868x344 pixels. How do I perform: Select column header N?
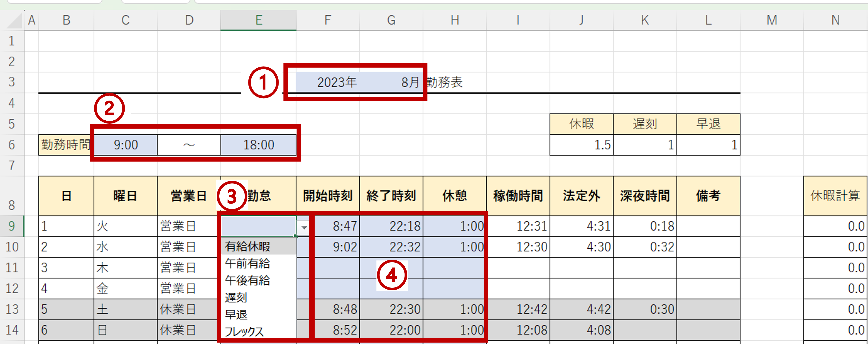click(x=836, y=20)
